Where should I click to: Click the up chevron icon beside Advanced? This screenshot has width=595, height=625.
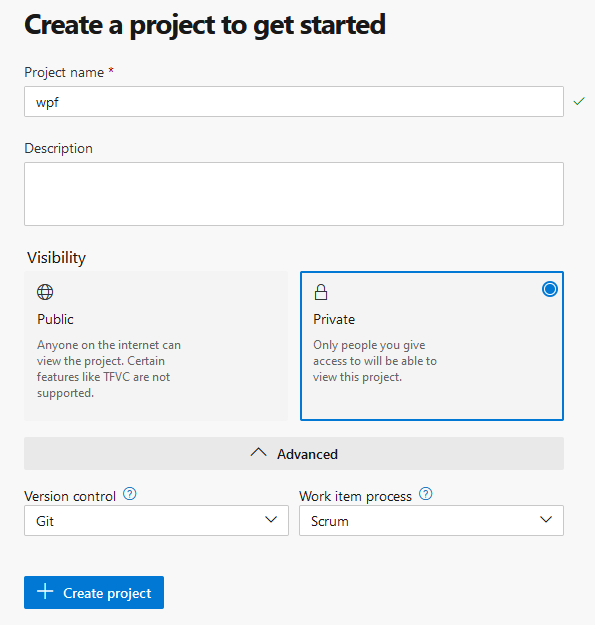tap(258, 452)
